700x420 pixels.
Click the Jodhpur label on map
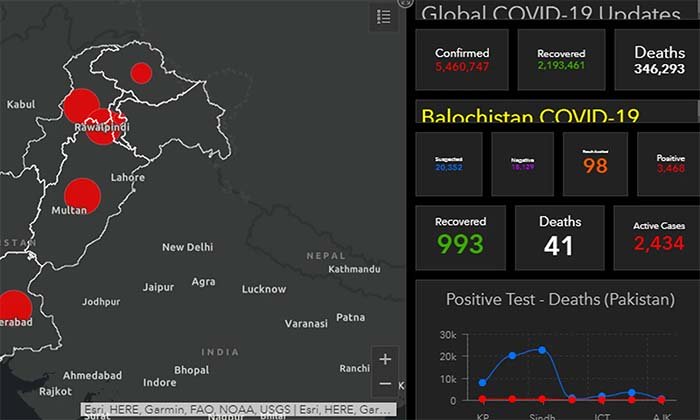[x=101, y=302]
